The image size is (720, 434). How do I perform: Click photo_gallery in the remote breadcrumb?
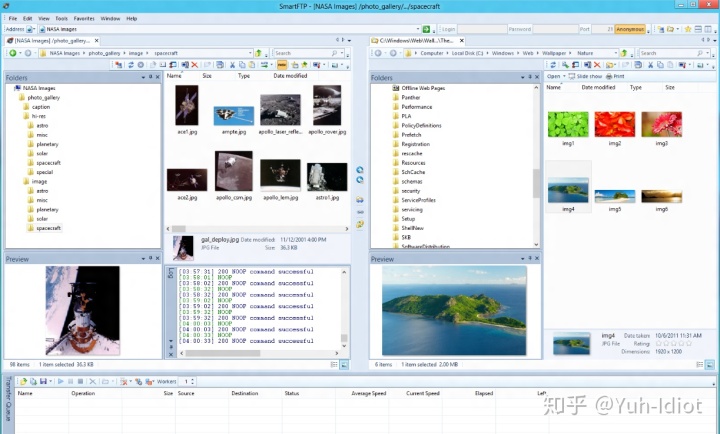[104, 53]
